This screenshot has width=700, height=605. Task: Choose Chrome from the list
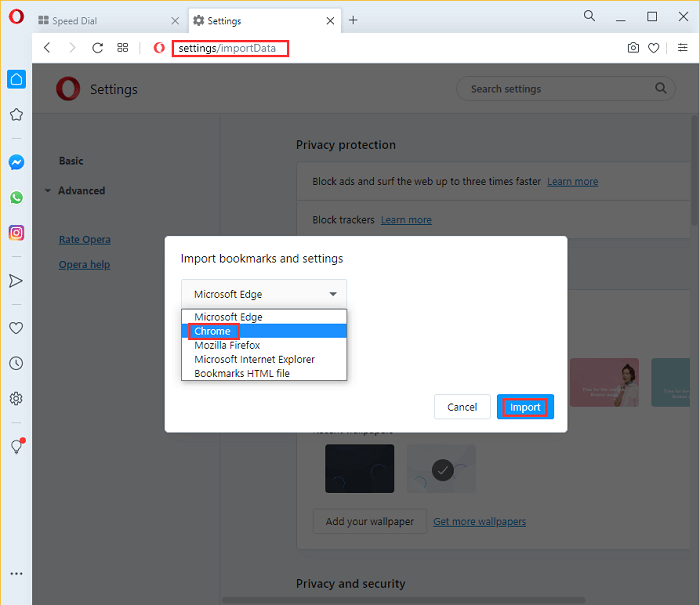264,331
